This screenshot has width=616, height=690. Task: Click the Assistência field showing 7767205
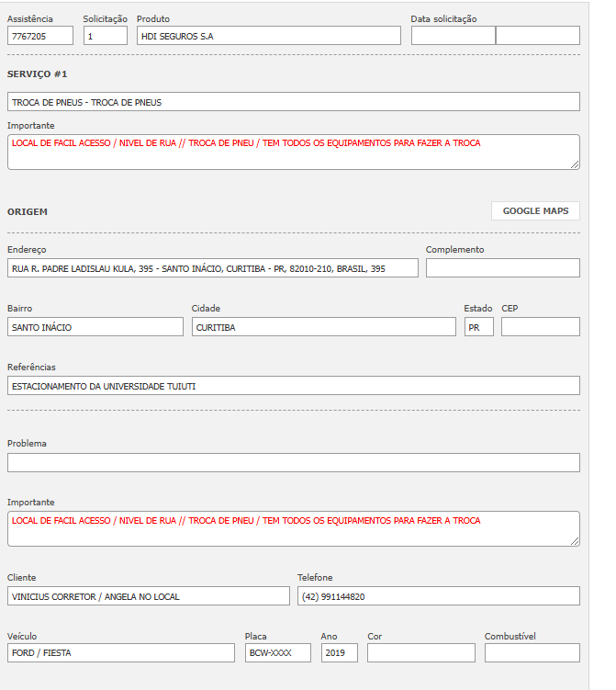[x=40, y=36]
